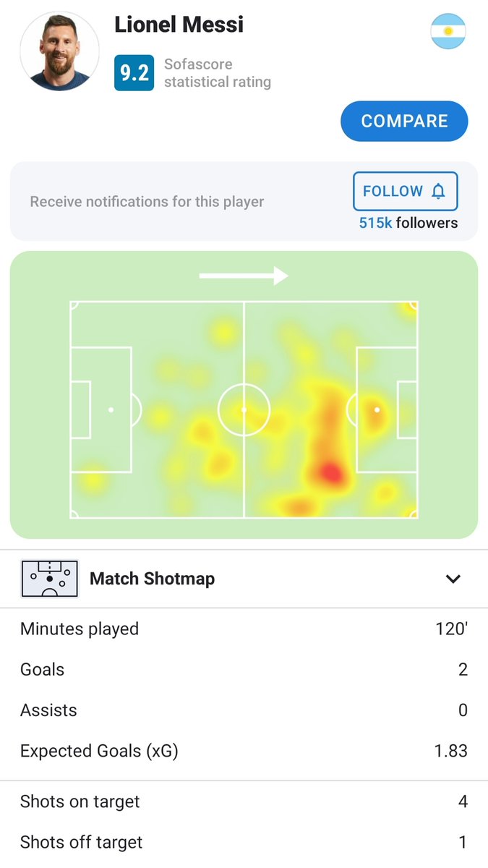Click the 9.2 Sofascore rating badge

(x=134, y=73)
